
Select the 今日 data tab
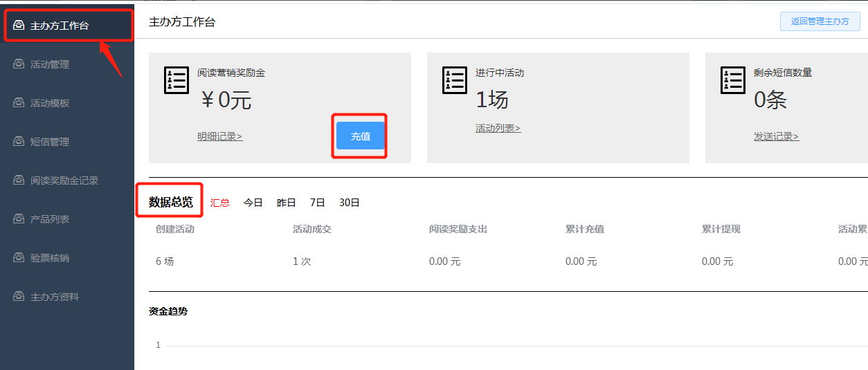tap(253, 203)
